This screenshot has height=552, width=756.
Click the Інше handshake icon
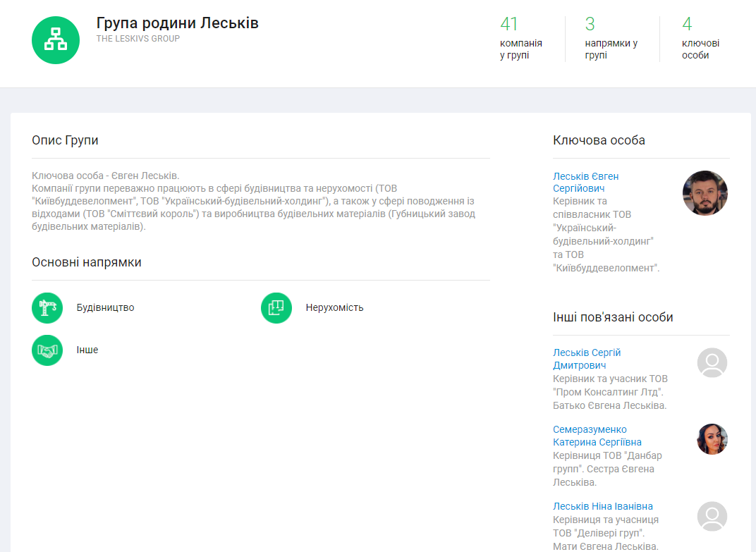pos(47,350)
